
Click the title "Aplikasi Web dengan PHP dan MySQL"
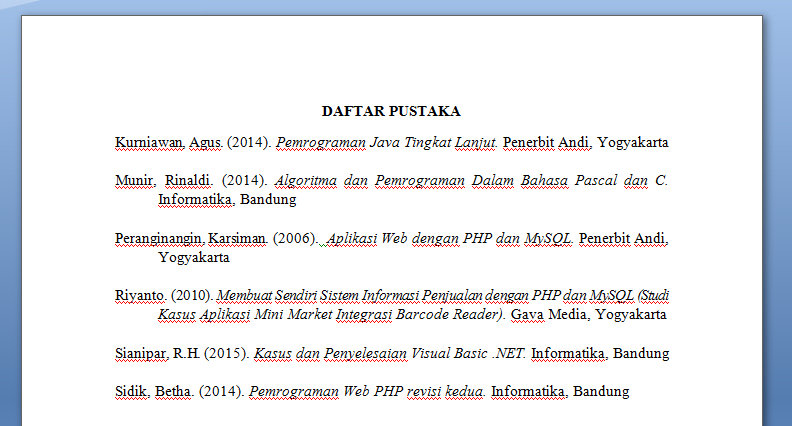pos(449,238)
